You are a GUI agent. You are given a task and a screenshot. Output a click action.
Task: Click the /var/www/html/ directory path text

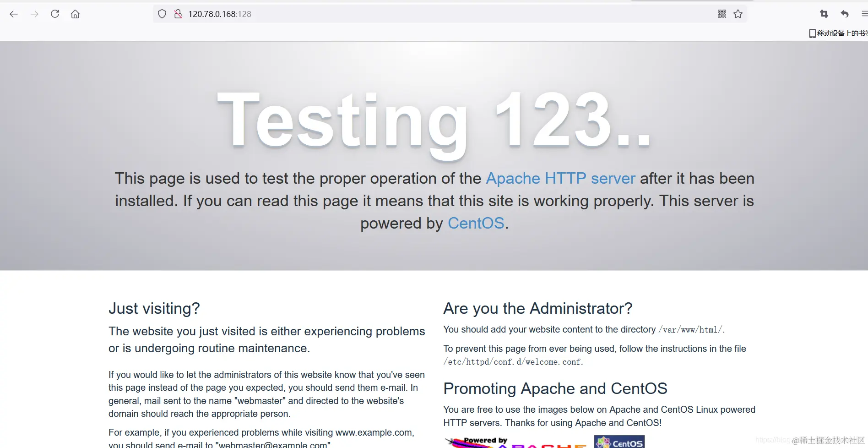point(690,330)
